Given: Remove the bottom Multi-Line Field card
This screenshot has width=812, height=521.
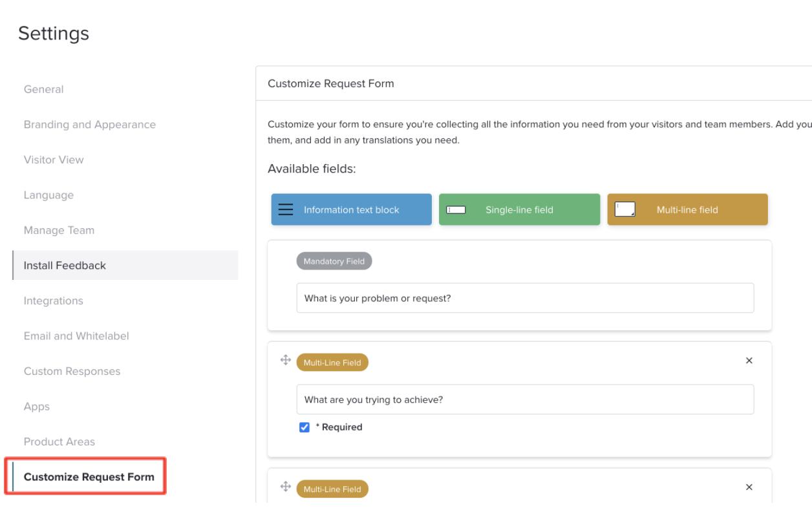Looking at the screenshot, I should click(749, 487).
